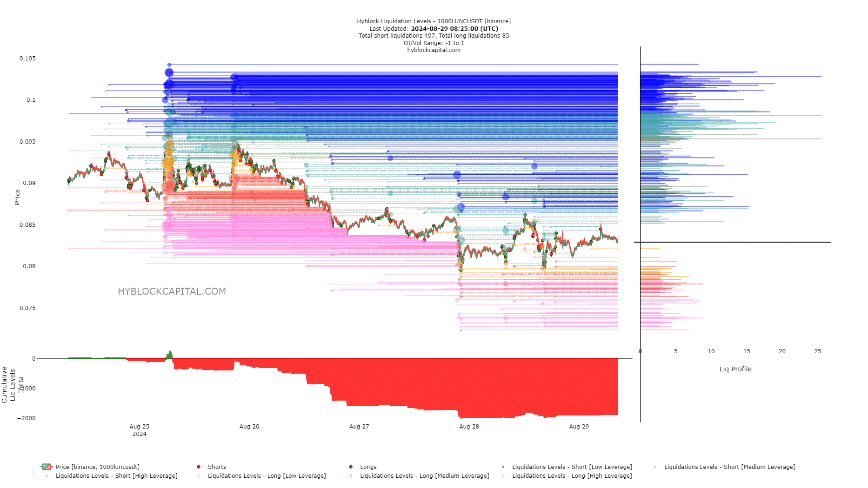The image size is (868, 488).
Task: Click the 0.105 price axis tick
Action: tap(27, 58)
